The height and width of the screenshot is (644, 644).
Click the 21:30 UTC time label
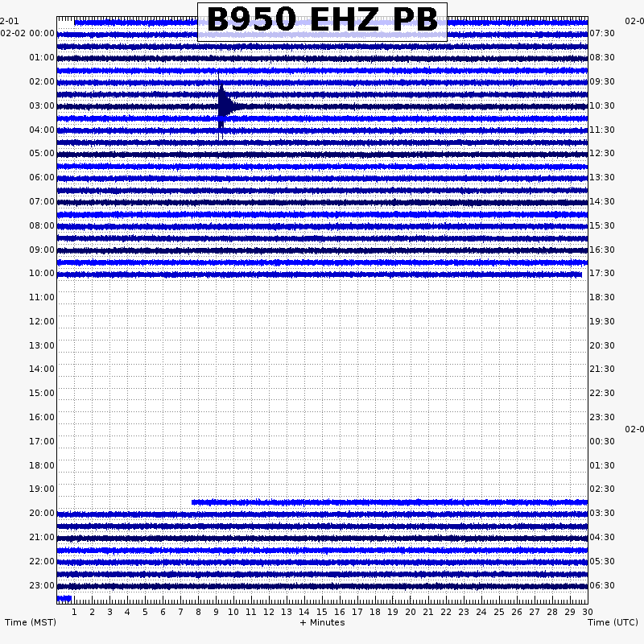602,369
